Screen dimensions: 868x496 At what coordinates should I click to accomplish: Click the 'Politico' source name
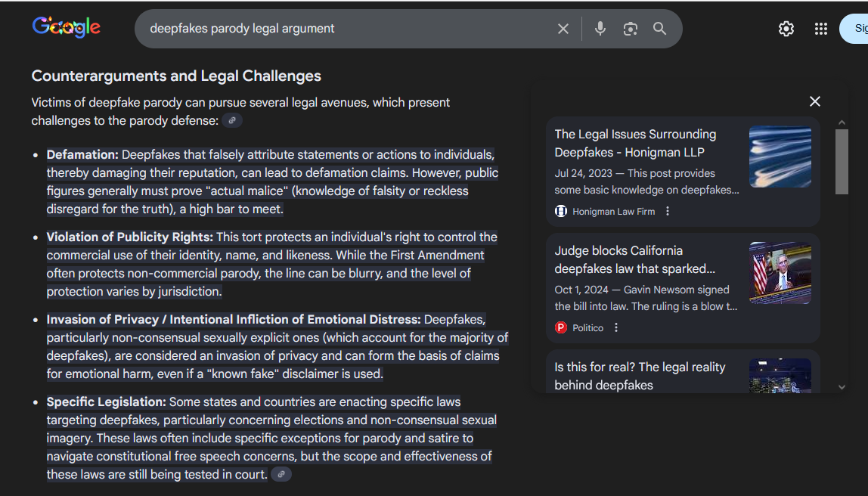588,327
